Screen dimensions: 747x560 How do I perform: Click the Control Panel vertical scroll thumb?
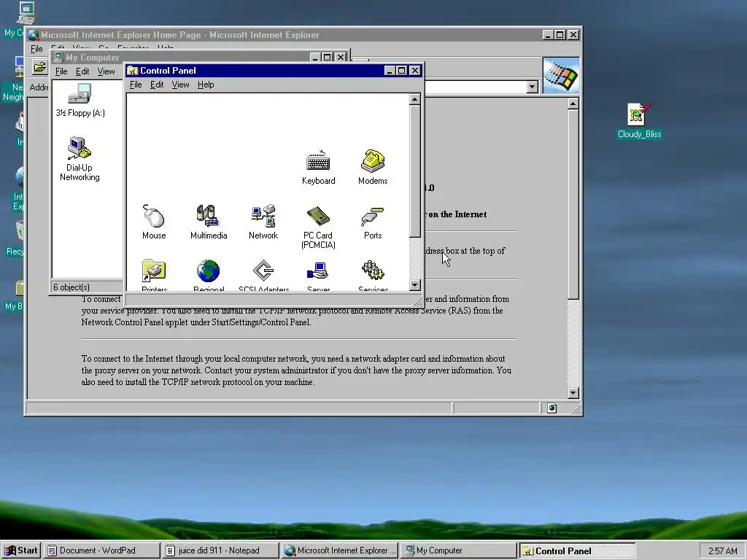point(414,171)
